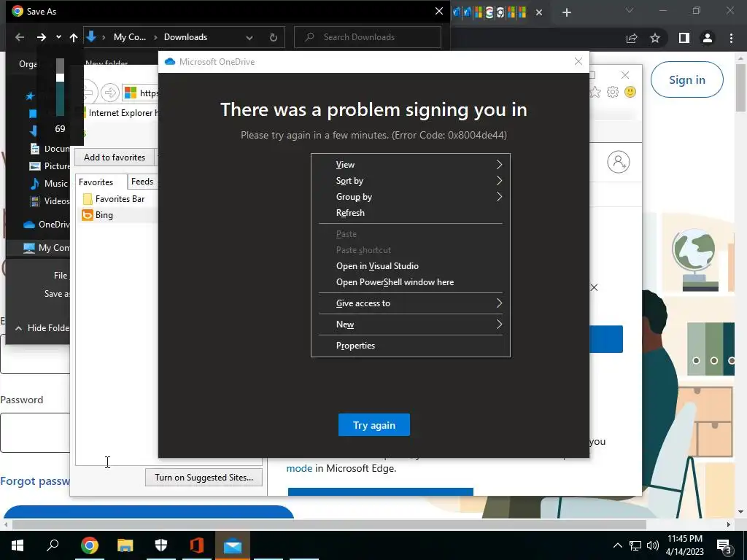Click the Sign in button on webpage
This screenshot has height=560, width=747.
(686, 79)
